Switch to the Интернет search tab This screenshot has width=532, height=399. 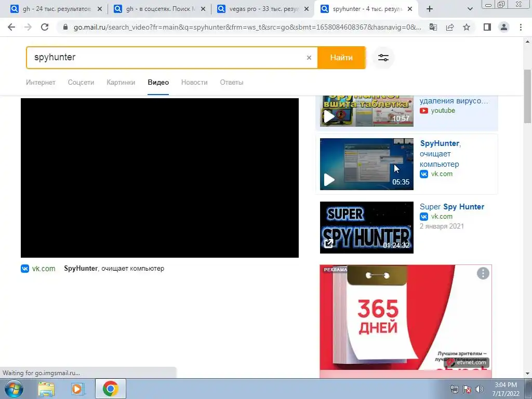pos(41,83)
